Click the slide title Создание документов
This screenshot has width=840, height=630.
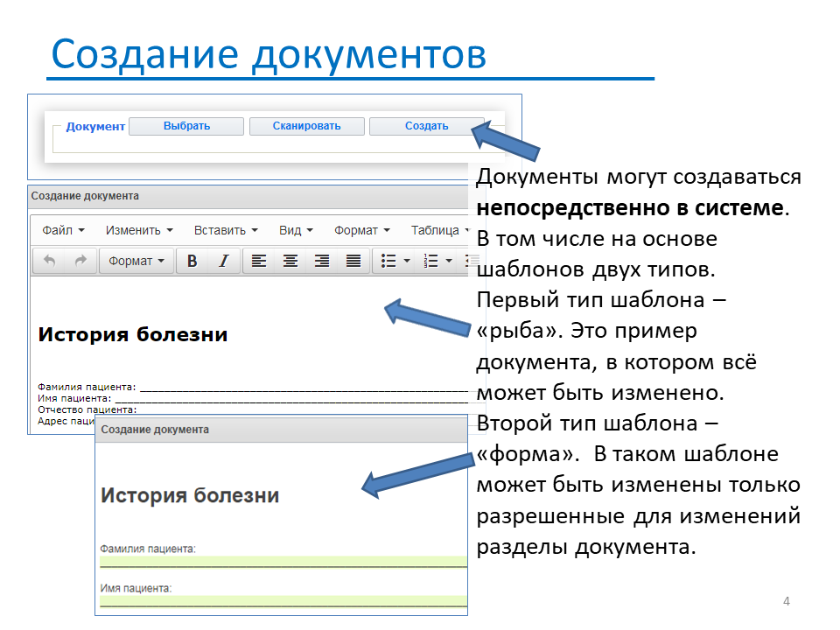click(x=269, y=55)
